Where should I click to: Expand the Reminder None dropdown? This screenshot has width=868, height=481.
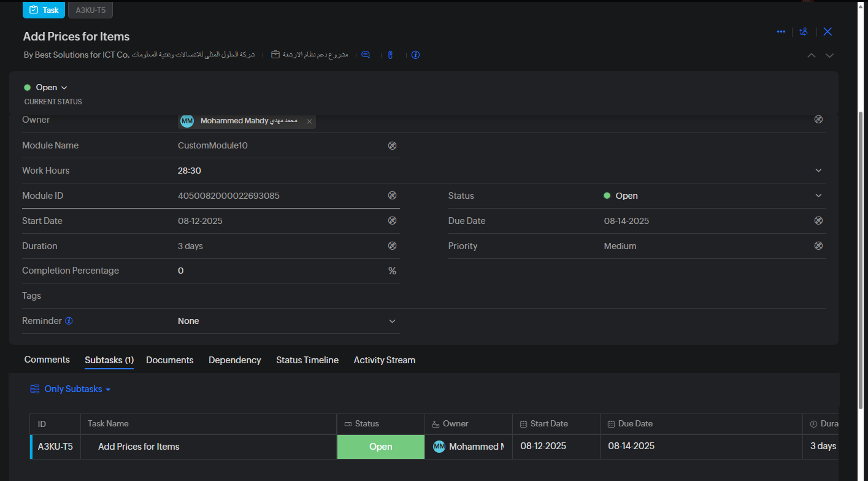392,321
